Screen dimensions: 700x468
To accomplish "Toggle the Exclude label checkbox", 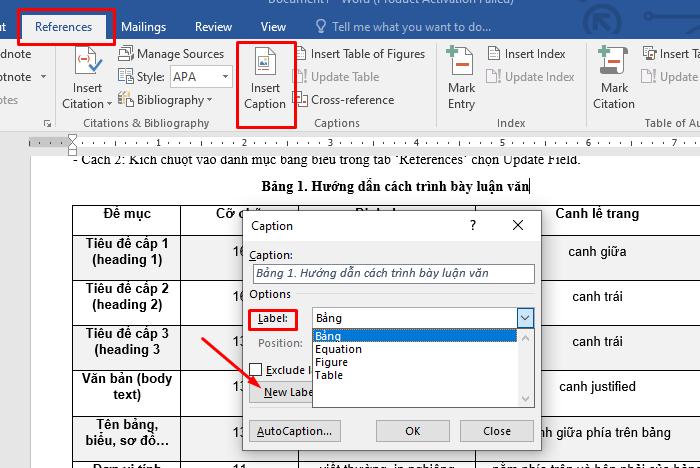I will [x=255, y=370].
